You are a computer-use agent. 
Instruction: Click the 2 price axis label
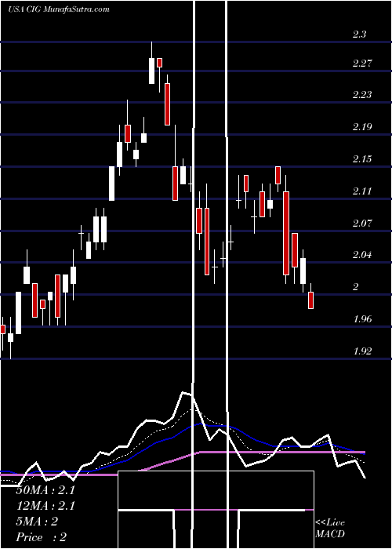click(x=356, y=287)
